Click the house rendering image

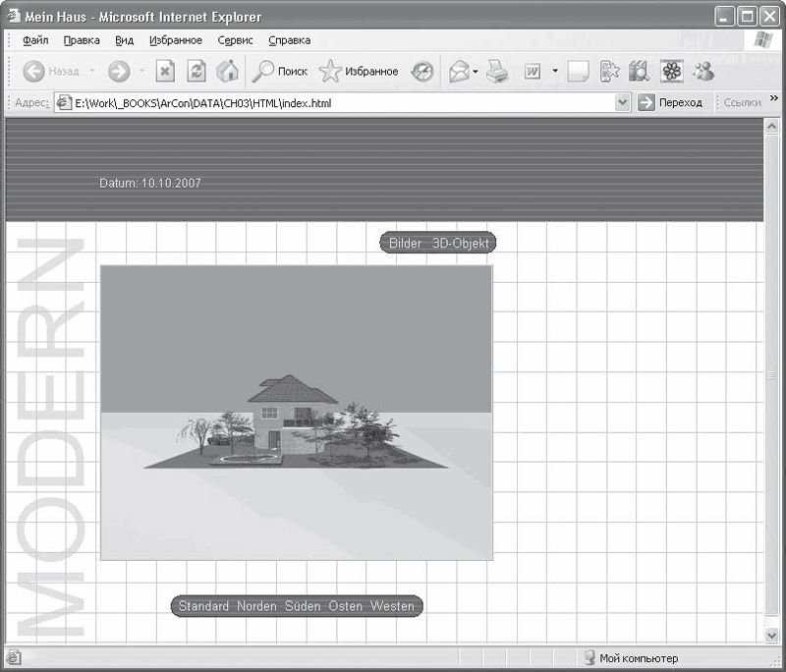click(296, 413)
